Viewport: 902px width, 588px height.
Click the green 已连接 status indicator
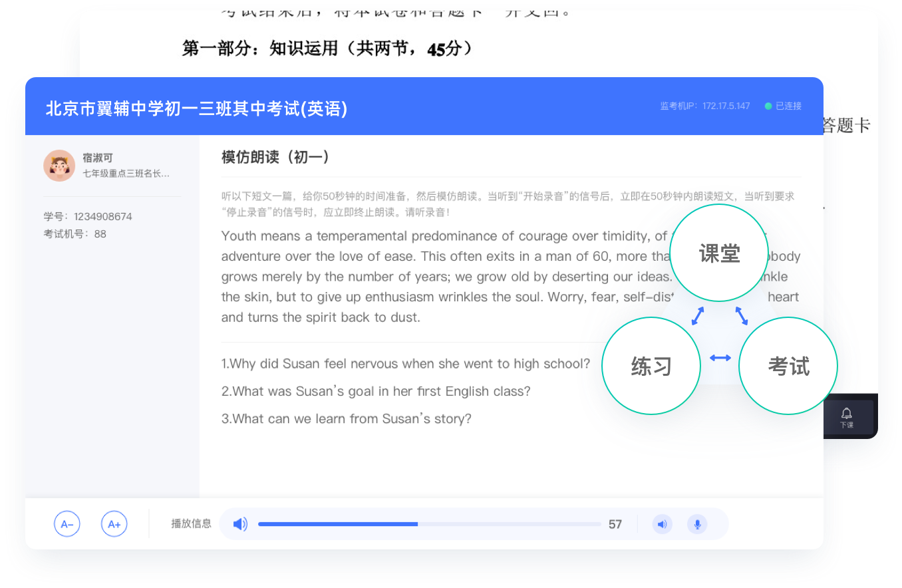pos(783,106)
